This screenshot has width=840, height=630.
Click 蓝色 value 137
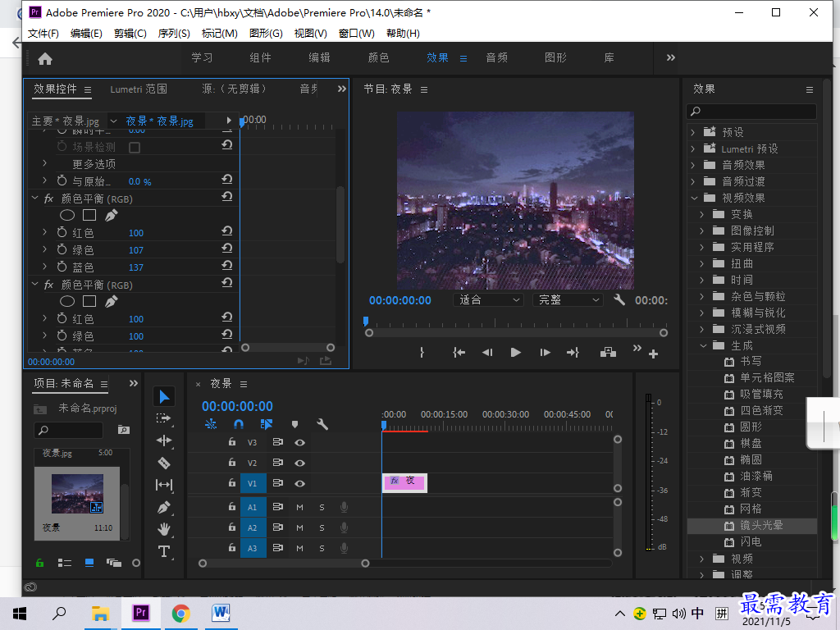tap(136, 267)
